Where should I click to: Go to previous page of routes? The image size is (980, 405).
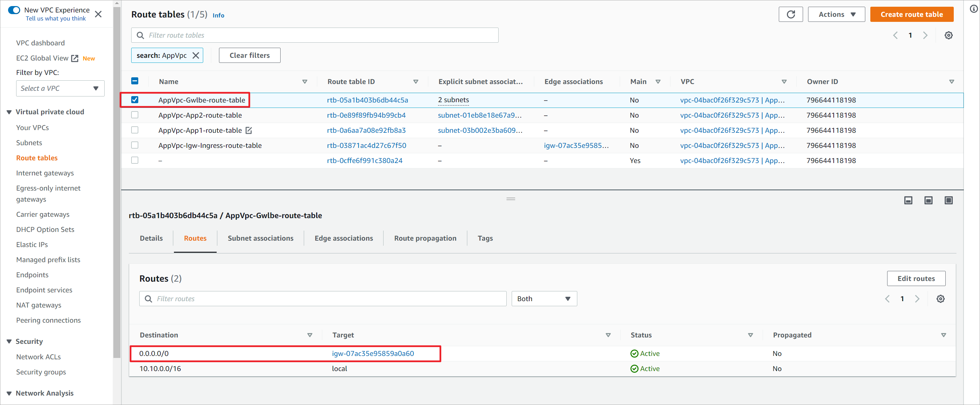pyautogui.click(x=887, y=299)
